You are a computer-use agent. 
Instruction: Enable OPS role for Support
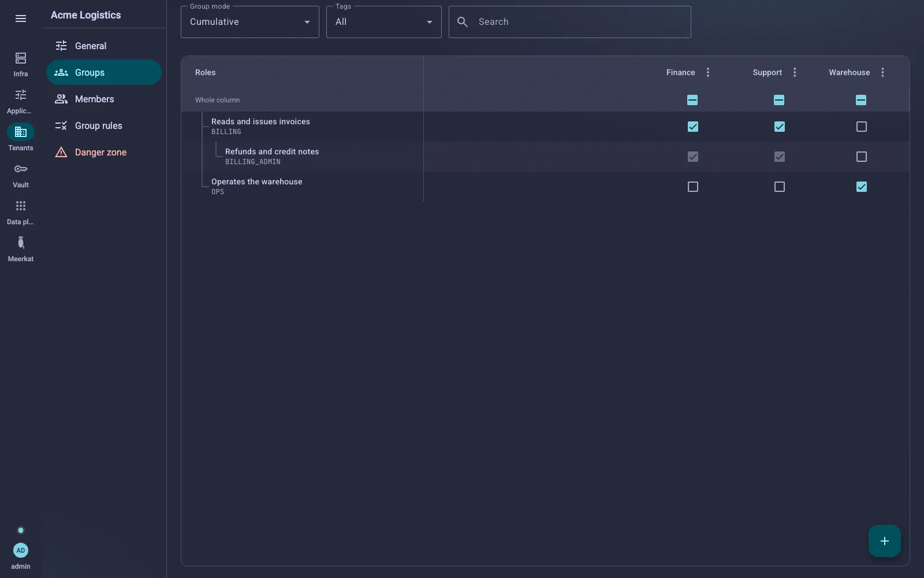(x=780, y=187)
